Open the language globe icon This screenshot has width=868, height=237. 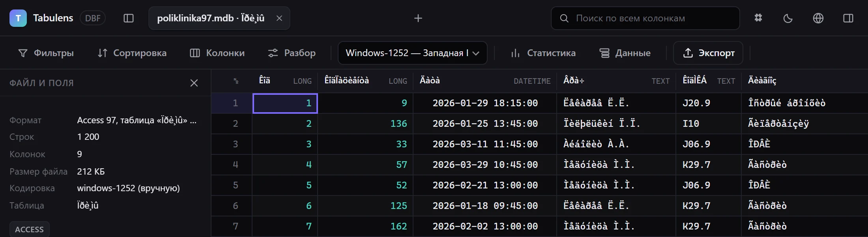coord(818,18)
